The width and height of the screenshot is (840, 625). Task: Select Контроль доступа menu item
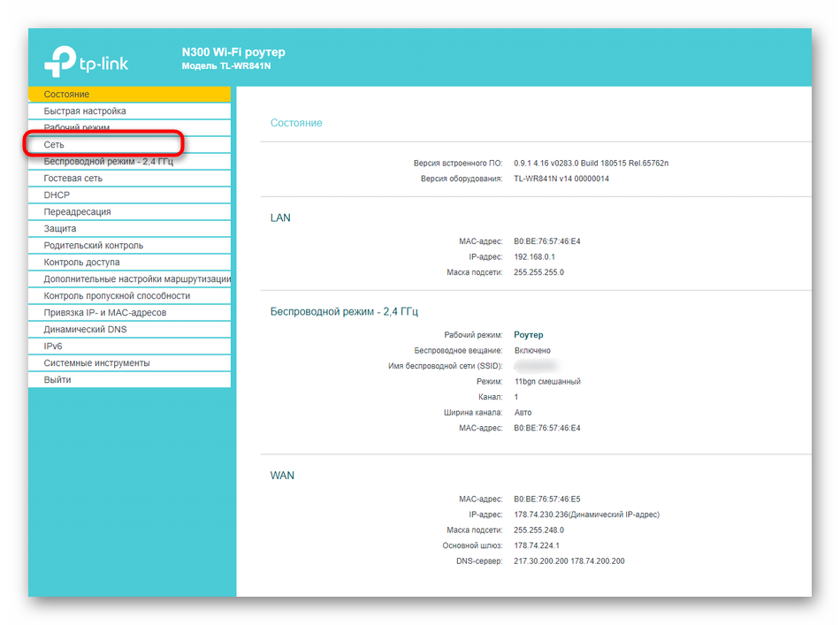point(82,263)
